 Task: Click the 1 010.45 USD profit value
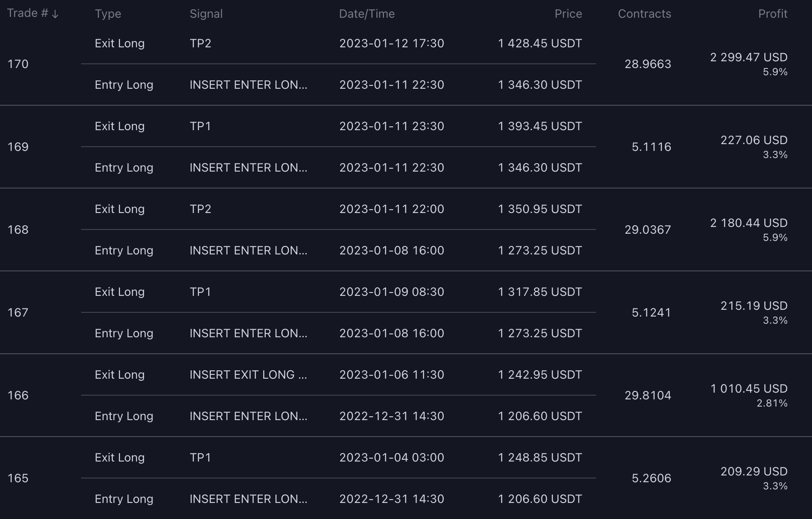[749, 389]
